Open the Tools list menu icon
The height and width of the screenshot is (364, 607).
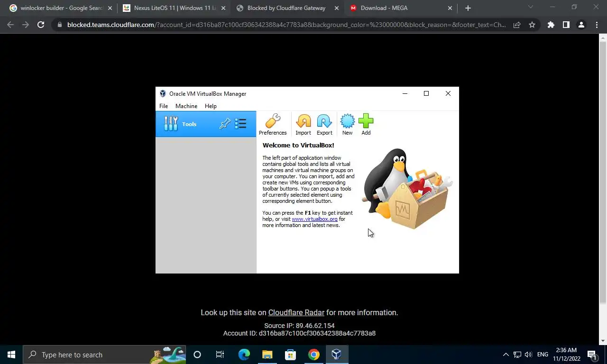coord(240,124)
